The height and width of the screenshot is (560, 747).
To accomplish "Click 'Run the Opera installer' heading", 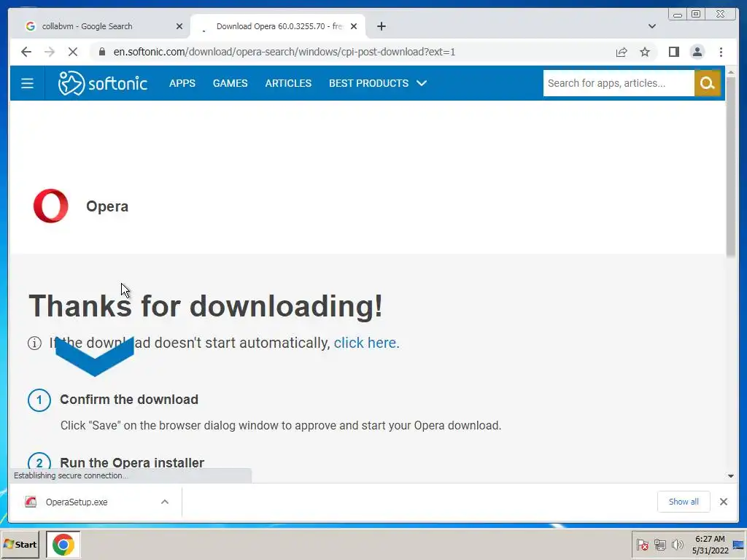I will click(132, 462).
